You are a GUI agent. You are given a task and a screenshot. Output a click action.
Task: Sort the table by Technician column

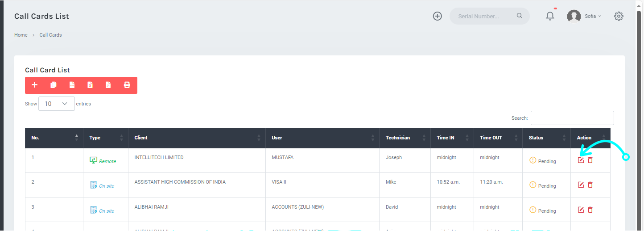point(405,138)
